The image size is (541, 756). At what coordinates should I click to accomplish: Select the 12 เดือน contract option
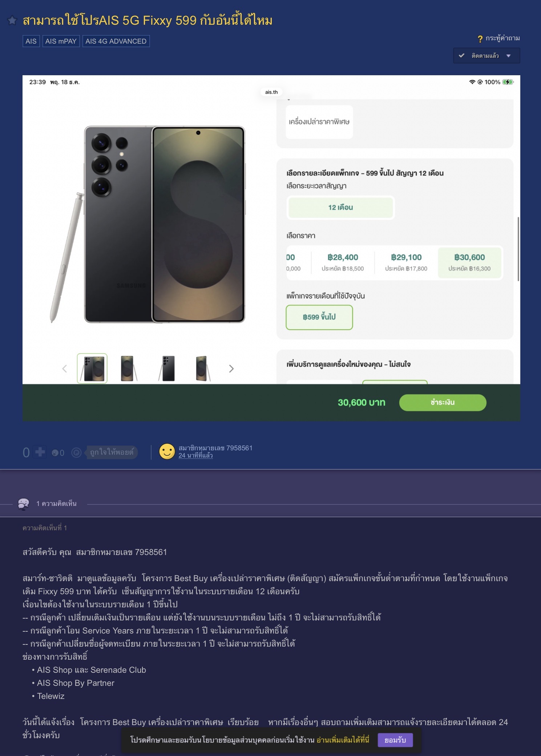(x=340, y=208)
